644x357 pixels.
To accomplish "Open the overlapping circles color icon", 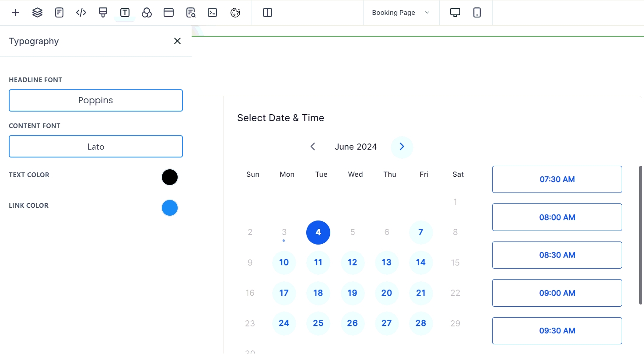I will (147, 13).
